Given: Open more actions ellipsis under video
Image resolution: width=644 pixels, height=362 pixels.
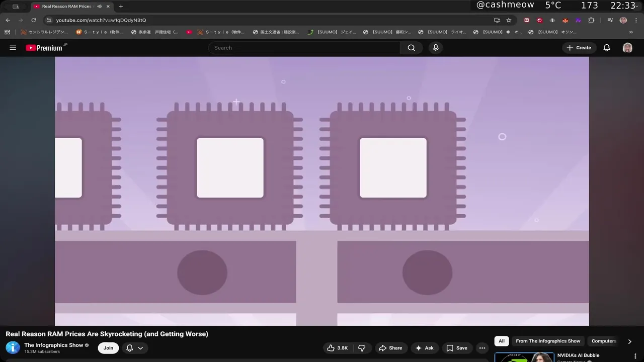Looking at the screenshot, I should (x=482, y=348).
